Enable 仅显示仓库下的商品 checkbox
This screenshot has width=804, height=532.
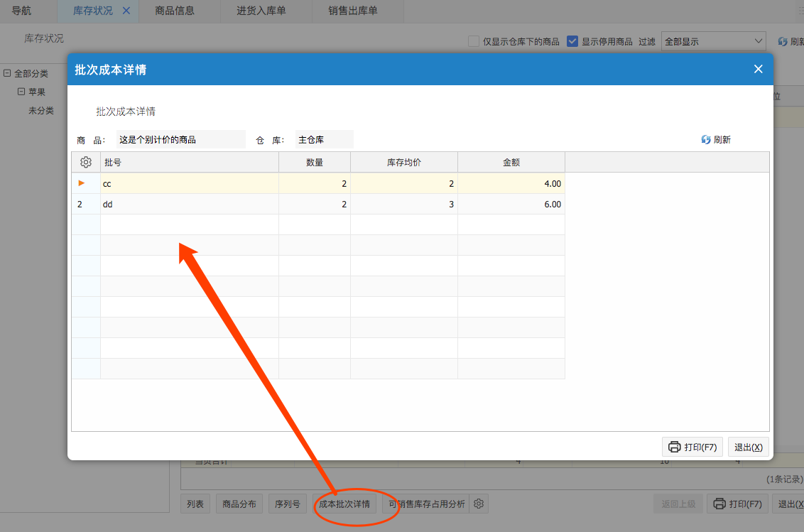(474, 42)
